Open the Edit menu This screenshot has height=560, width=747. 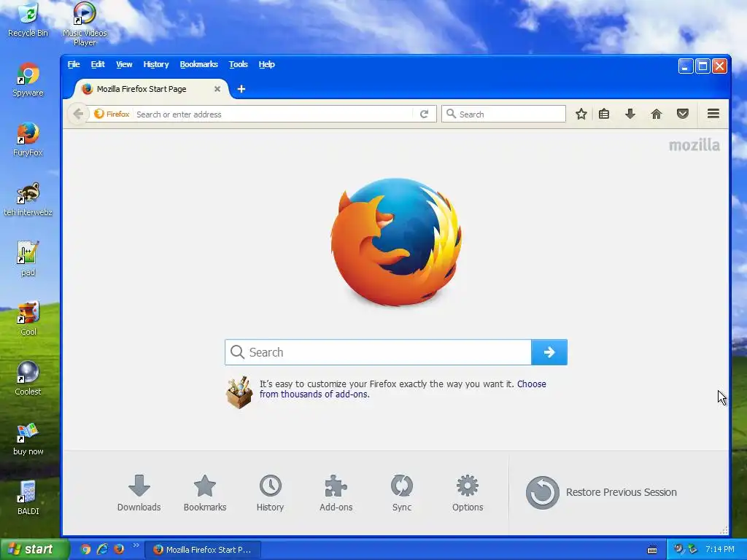click(98, 64)
